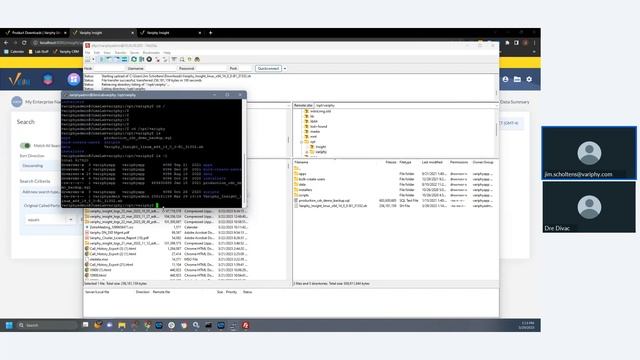The width and height of the screenshot is (640, 360).
Task: Open user account icon in Variphy header
Action: 505,79
